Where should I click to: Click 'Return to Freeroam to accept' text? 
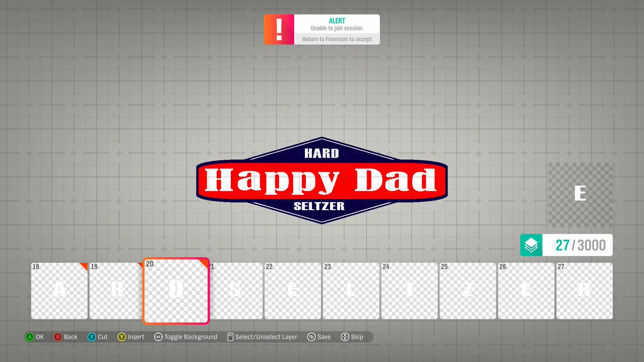coord(337,39)
